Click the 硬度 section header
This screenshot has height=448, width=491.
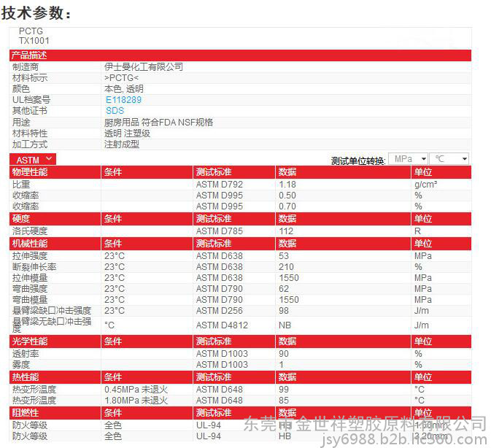[x=20, y=219]
